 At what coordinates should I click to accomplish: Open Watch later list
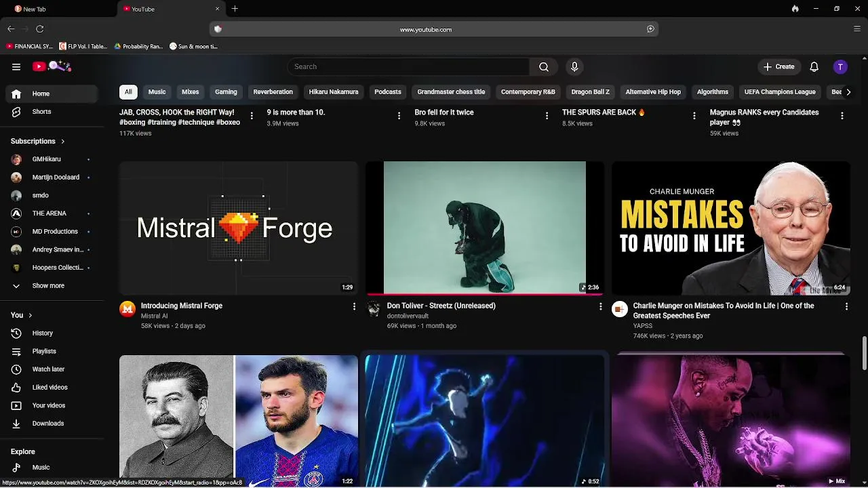[x=52, y=369]
